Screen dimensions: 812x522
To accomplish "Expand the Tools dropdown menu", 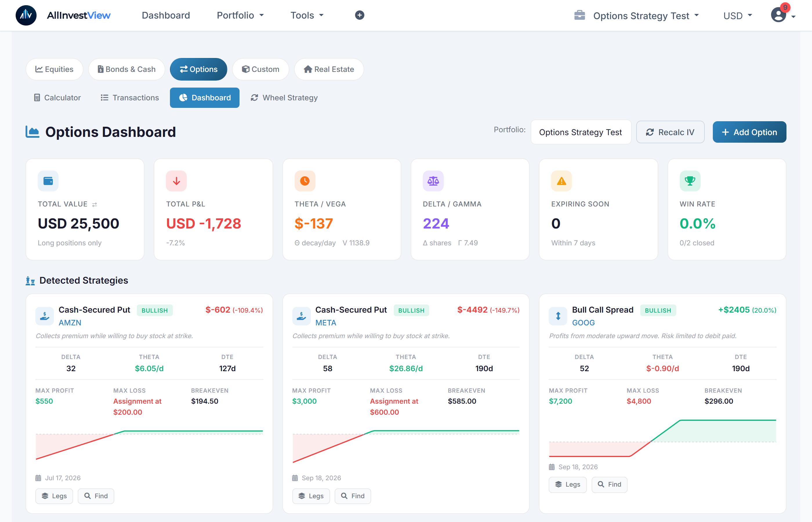I will 307,15.
